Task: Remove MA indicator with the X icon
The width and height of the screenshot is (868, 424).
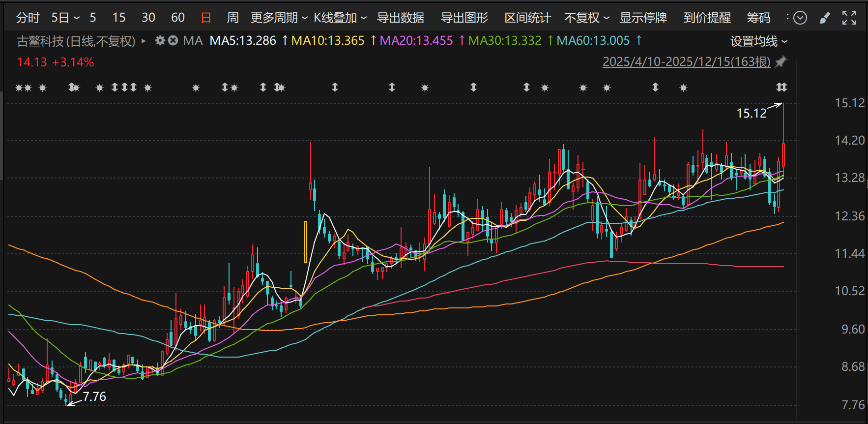Action: (x=173, y=40)
